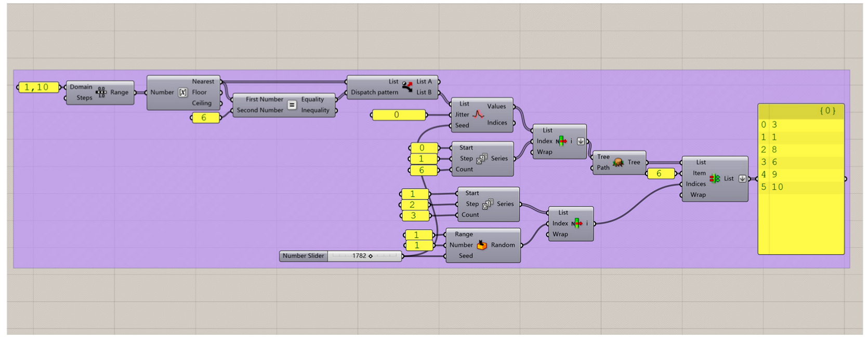Click the yellow 6 panel feeding Second Number
868x341 pixels.
pyautogui.click(x=205, y=118)
